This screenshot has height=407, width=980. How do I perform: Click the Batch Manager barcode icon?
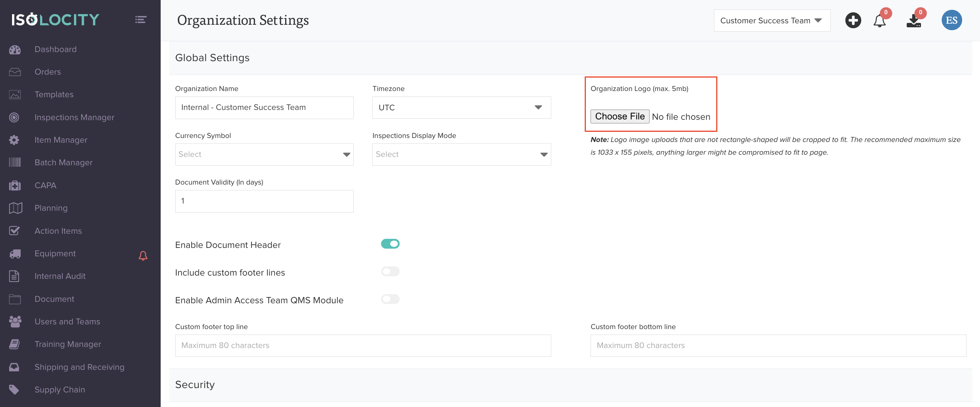click(15, 163)
